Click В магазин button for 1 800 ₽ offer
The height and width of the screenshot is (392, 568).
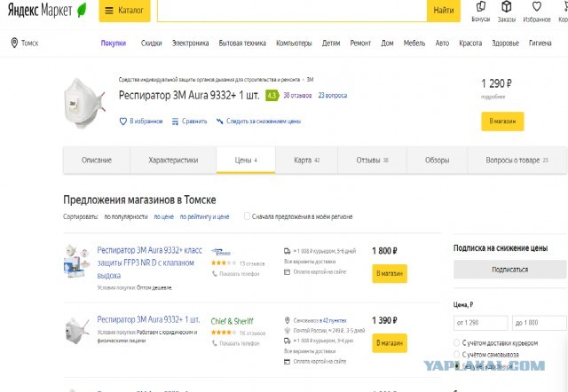tap(390, 274)
